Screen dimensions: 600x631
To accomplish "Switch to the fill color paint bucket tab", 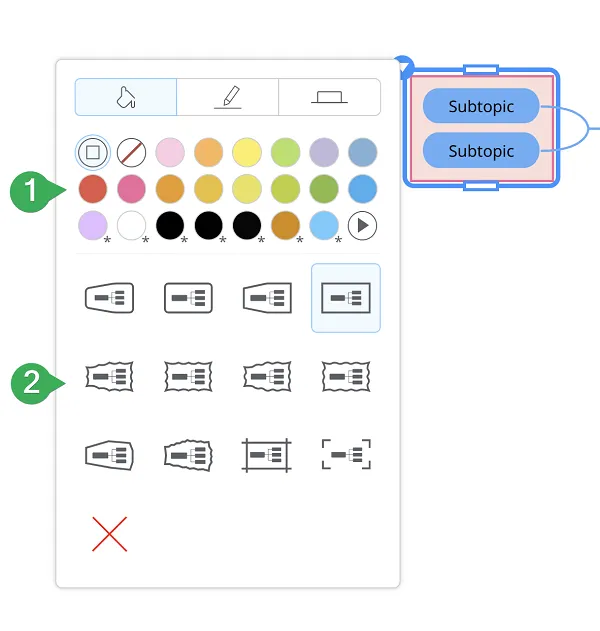I will point(126,97).
